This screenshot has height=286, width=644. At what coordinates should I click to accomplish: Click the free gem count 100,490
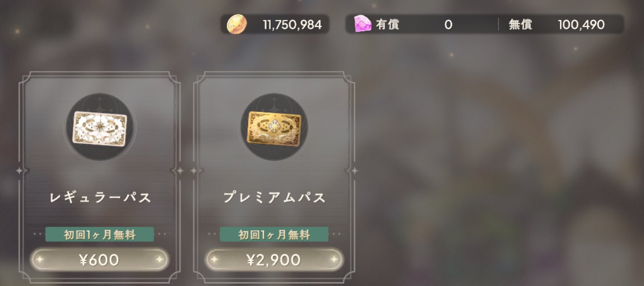click(582, 24)
